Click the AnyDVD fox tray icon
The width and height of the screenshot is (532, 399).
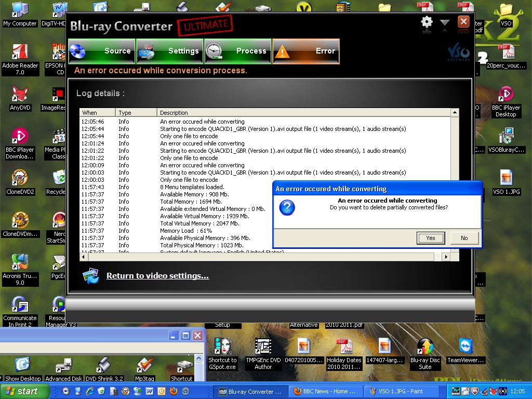pyautogui.click(x=494, y=391)
